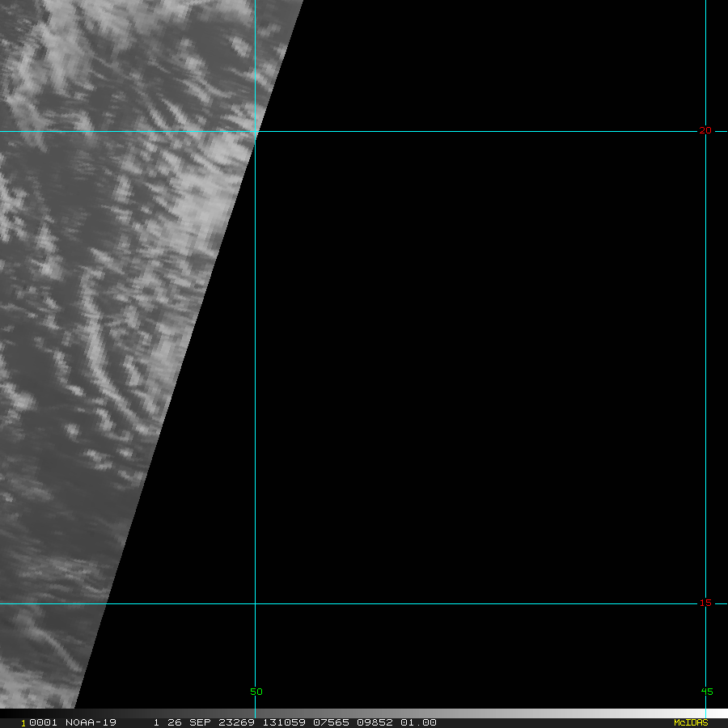The height and width of the screenshot is (728, 728).
Task: Click the 23269 Julian day value
Action: click(x=236, y=722)
